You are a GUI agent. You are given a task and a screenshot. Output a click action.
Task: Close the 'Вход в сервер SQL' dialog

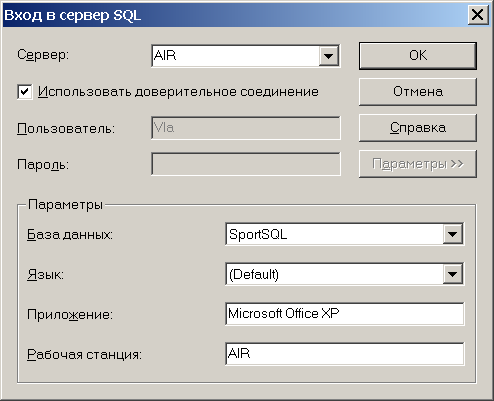[x=477, y=15]
